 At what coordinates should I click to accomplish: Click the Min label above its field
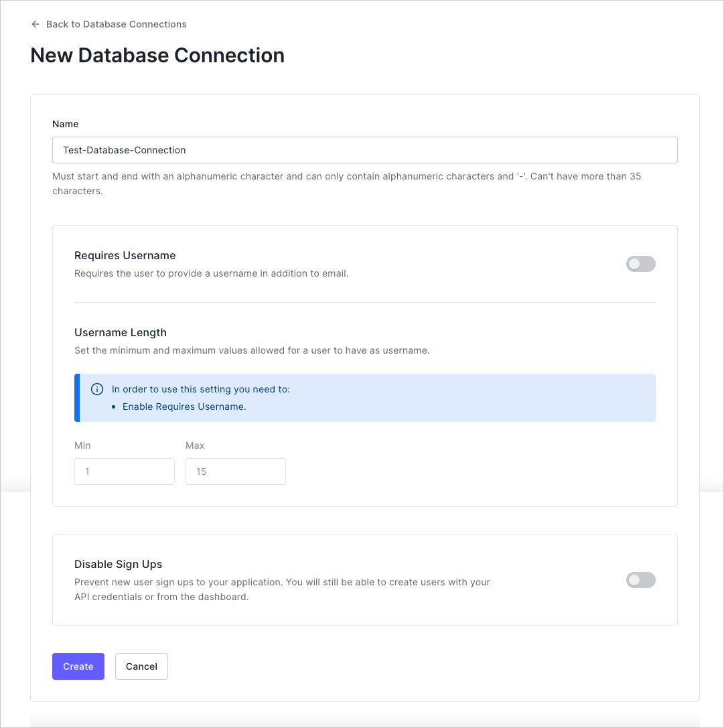click(x=82, y=445)
